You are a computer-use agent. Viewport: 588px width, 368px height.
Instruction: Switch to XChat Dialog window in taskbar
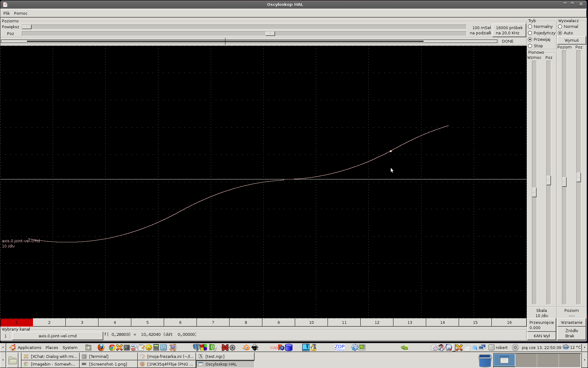coord(51,356)
